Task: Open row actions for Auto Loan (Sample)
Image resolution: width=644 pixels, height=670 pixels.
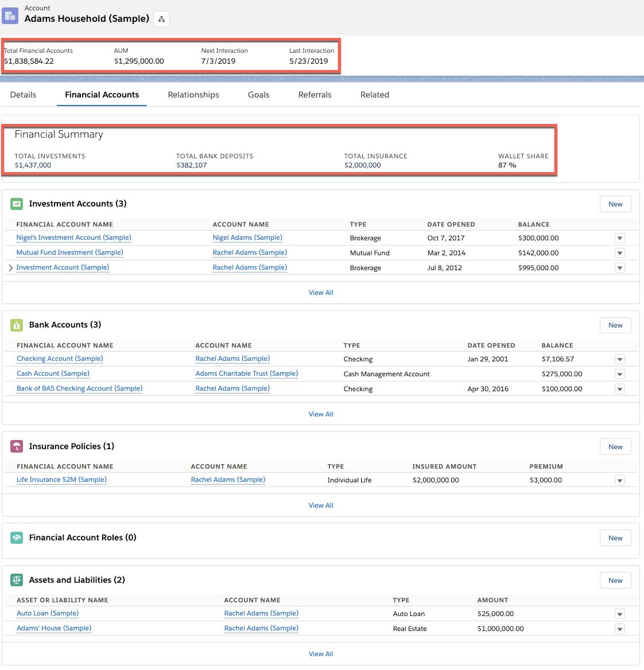Action: (619, 613)
